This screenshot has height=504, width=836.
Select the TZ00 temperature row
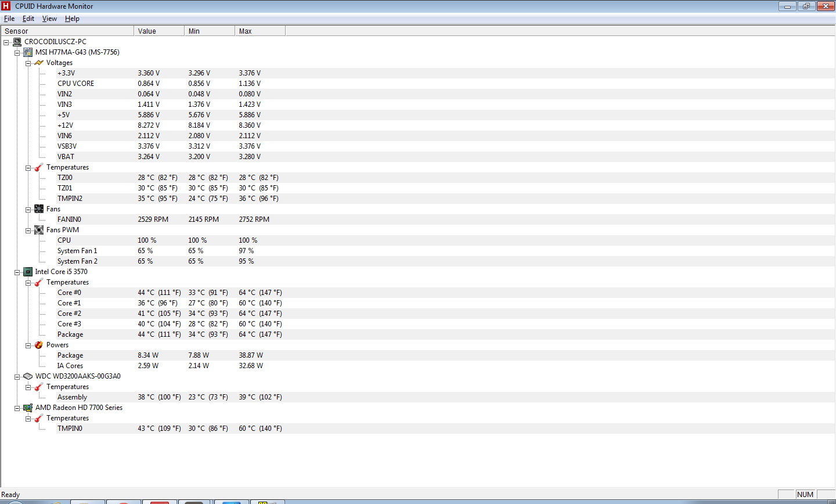[445, 178]
